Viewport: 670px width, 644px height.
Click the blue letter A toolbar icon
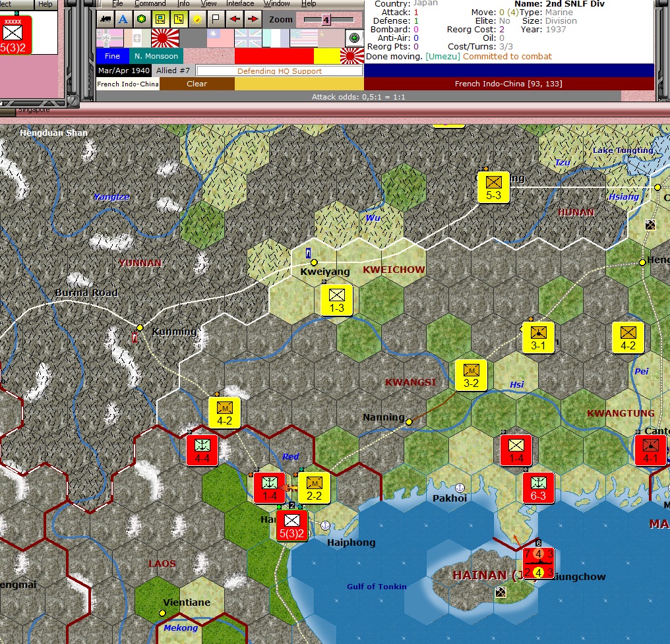pos(123,19)
